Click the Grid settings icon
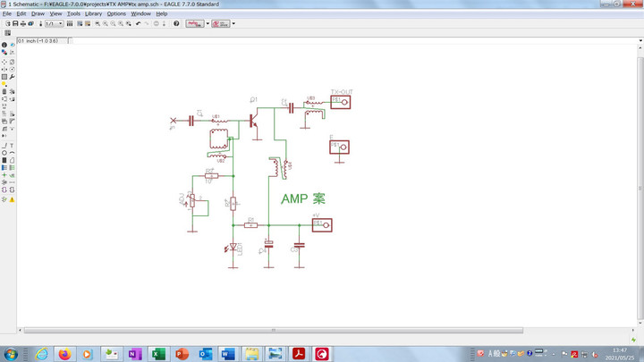 tap(8, 32)
